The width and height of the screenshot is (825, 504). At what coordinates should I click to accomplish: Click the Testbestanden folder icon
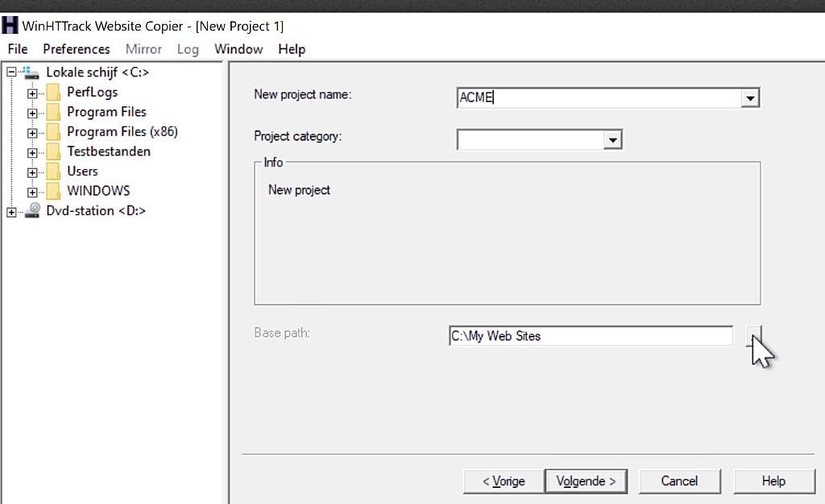coord(53,151)
